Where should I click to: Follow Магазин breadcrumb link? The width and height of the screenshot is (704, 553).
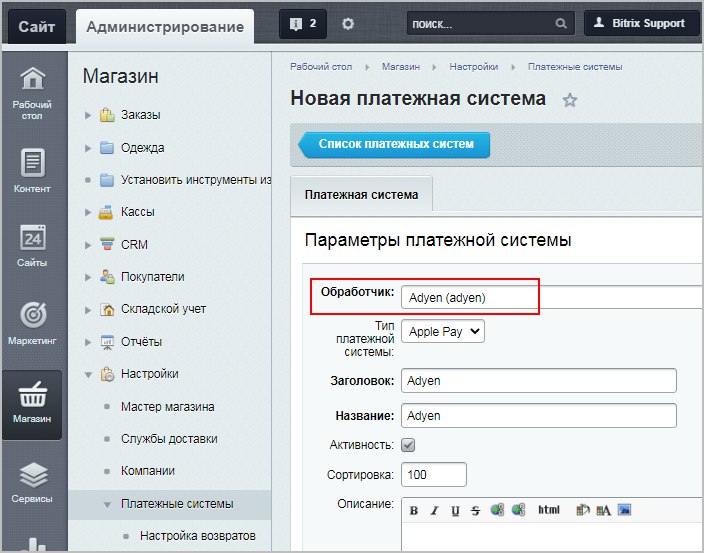pyautogui.click(x=401, y=67)
